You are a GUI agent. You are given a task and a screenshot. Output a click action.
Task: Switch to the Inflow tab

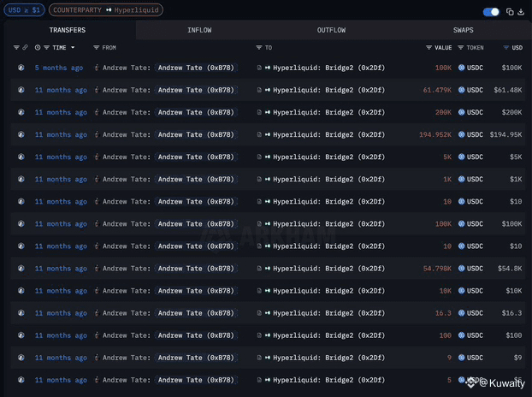click(199, 30)
